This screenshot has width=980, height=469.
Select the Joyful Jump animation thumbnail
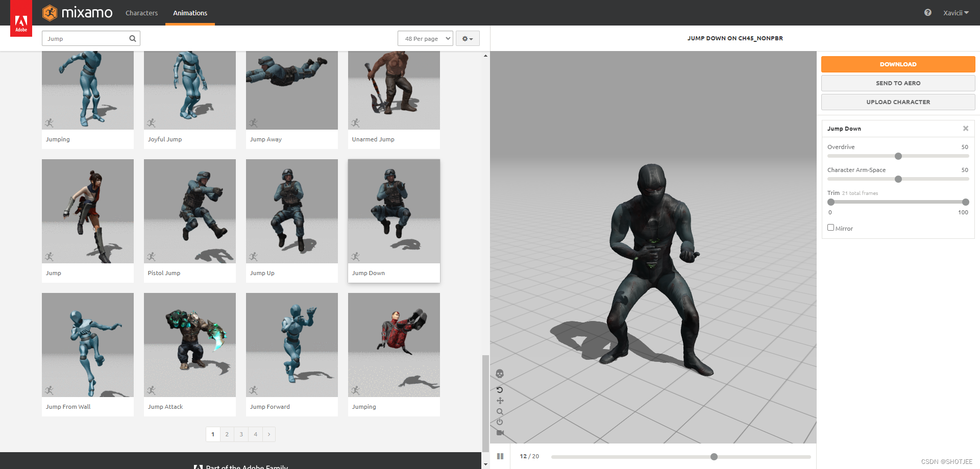[190, 90]
